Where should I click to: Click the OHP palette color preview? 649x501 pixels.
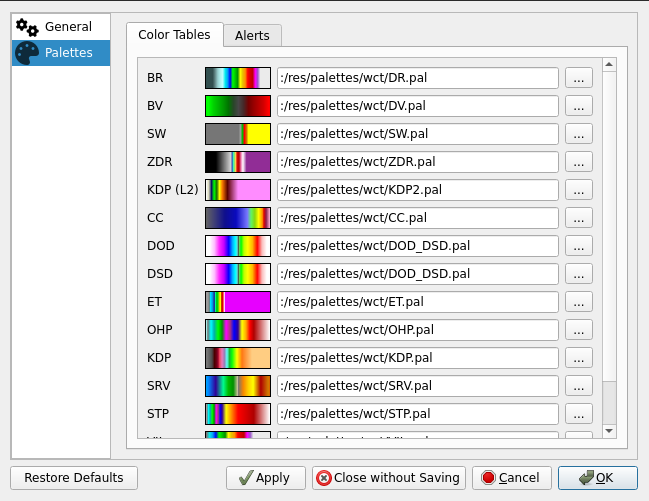click(238, 330)
